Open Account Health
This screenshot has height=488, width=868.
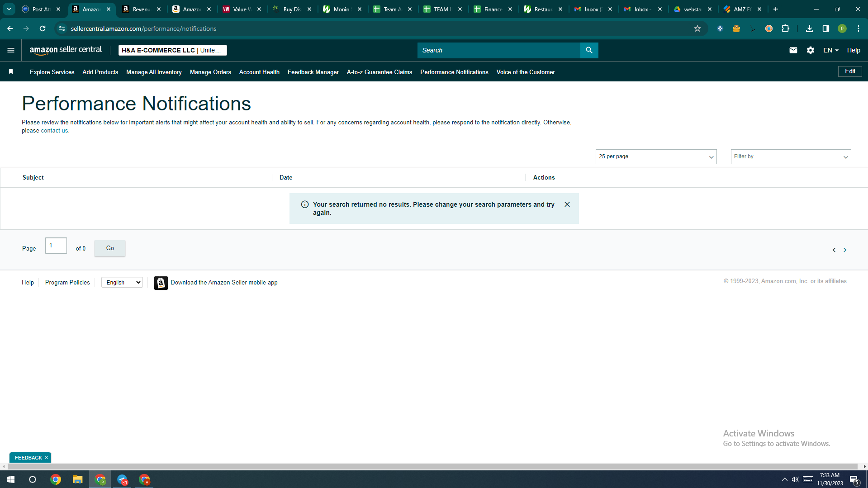click(x=259, y=72)
